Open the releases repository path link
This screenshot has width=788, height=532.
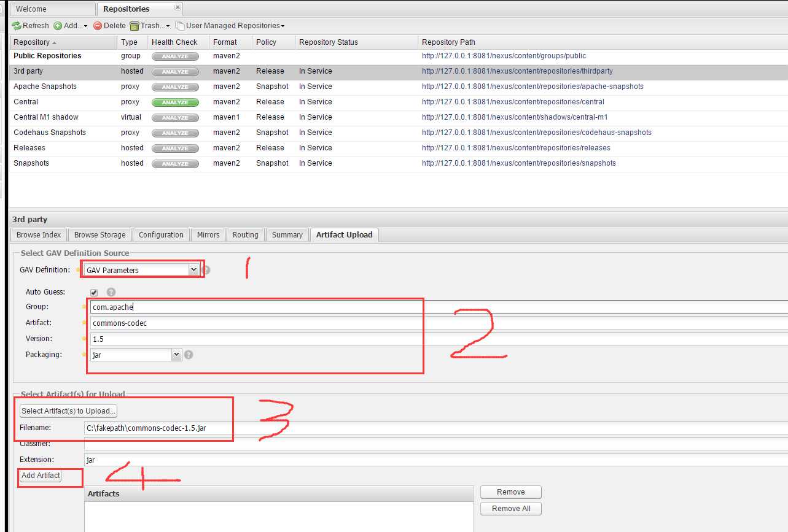click(516, 148)
